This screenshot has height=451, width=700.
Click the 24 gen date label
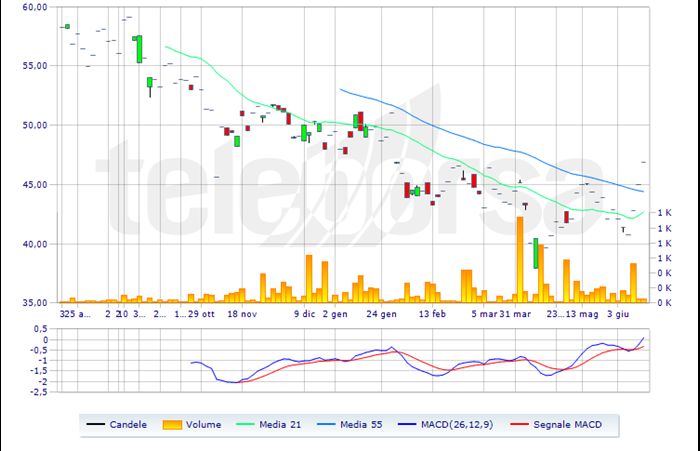tap(381, 314)
